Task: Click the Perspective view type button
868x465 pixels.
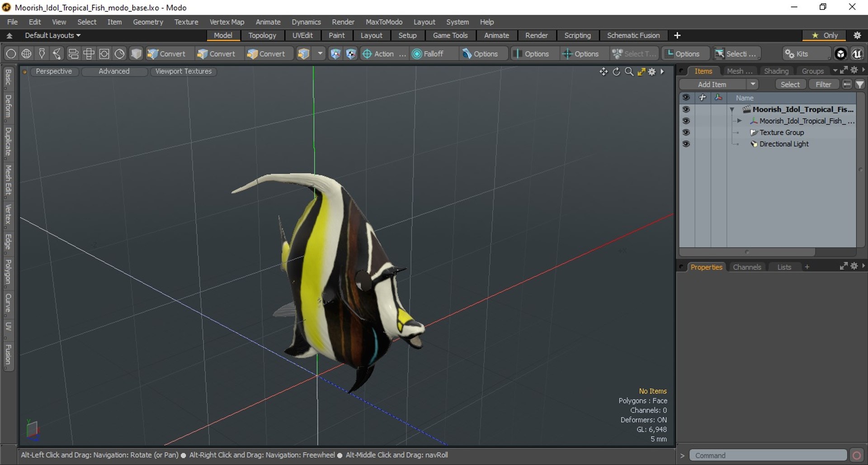Action: [54, 71]
